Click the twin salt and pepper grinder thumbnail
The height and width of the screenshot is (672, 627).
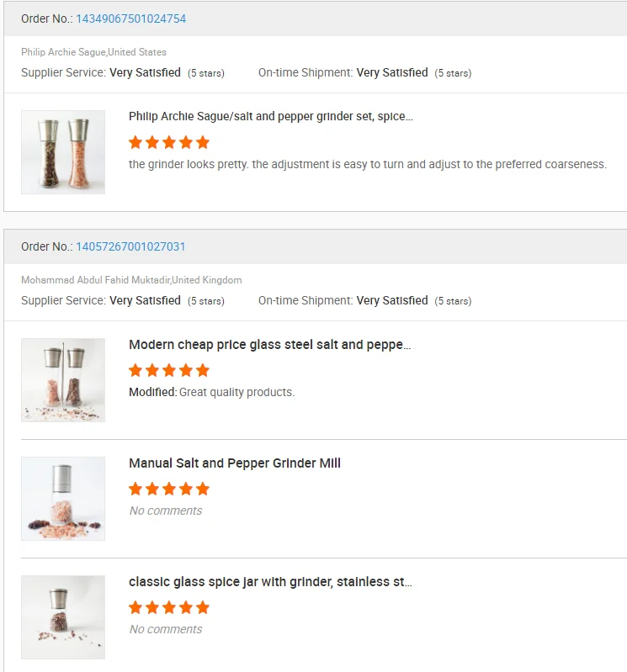[63, 152]
